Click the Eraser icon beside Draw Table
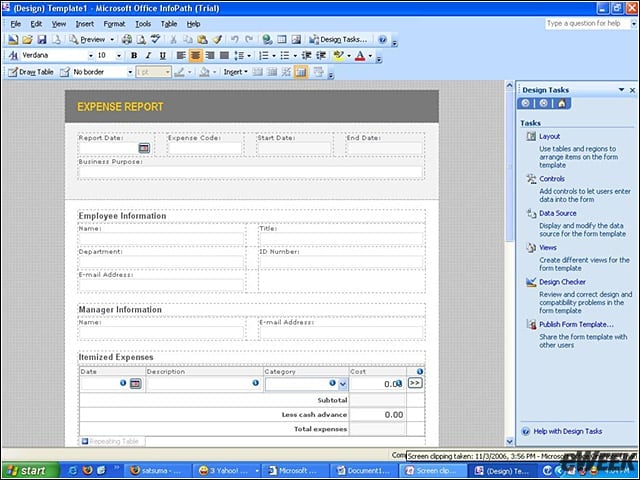Screen dimensions: 640x480 (x=64, y=72)
